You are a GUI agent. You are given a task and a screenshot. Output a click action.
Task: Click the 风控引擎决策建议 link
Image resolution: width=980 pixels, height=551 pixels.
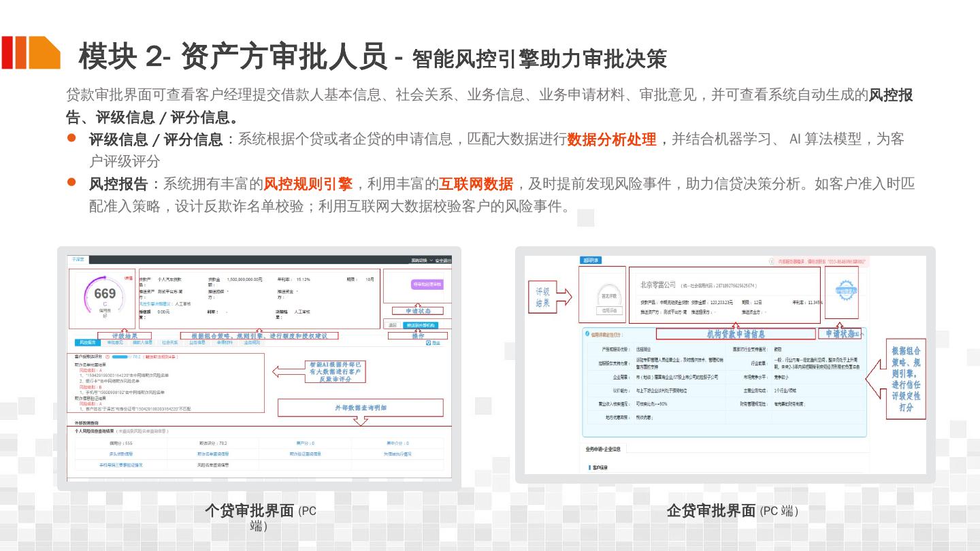pyautogui.click(x=156, y=303)
